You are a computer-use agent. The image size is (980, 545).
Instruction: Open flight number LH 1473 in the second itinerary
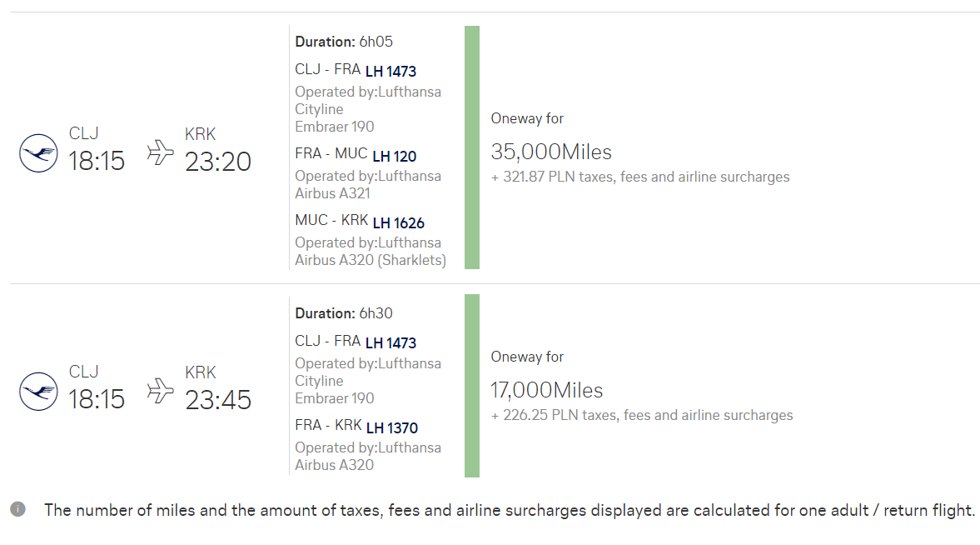(391, 342)
